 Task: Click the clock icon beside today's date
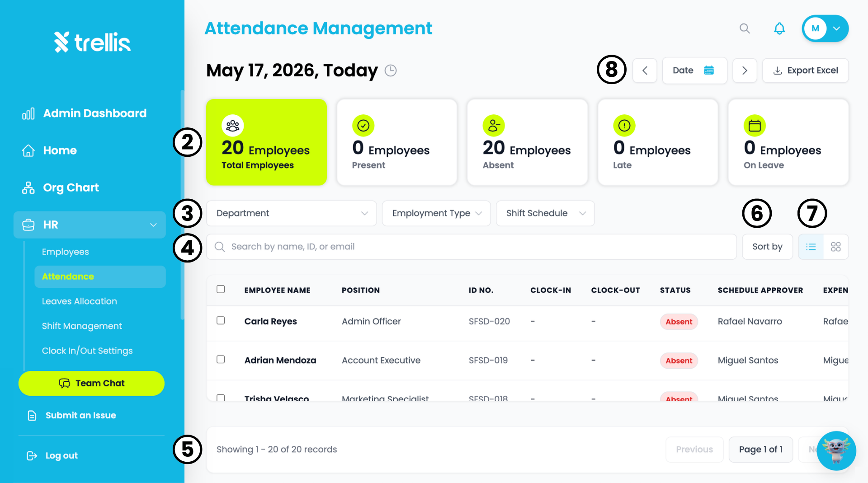pyautogui.click(x=391, y=70)
